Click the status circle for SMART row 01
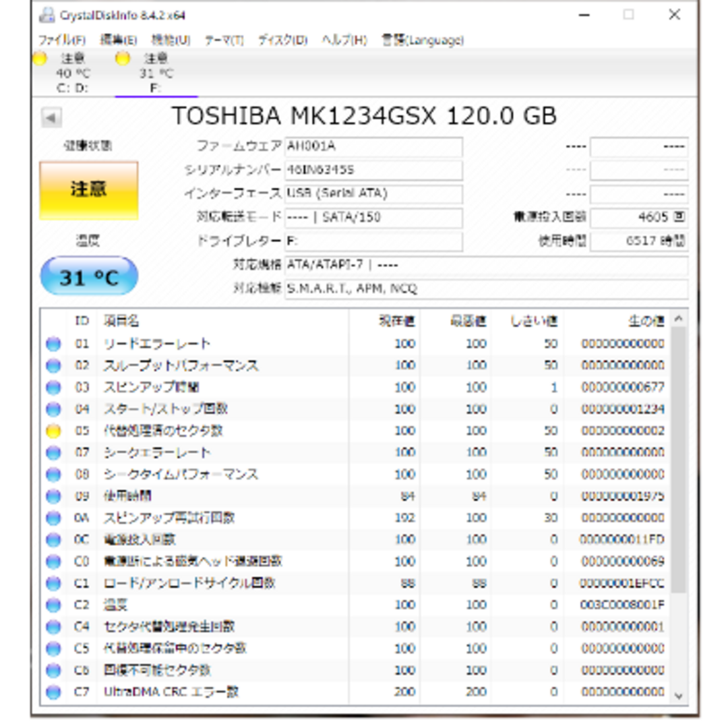This screenshot has height=728, width=728. point(53,344)
